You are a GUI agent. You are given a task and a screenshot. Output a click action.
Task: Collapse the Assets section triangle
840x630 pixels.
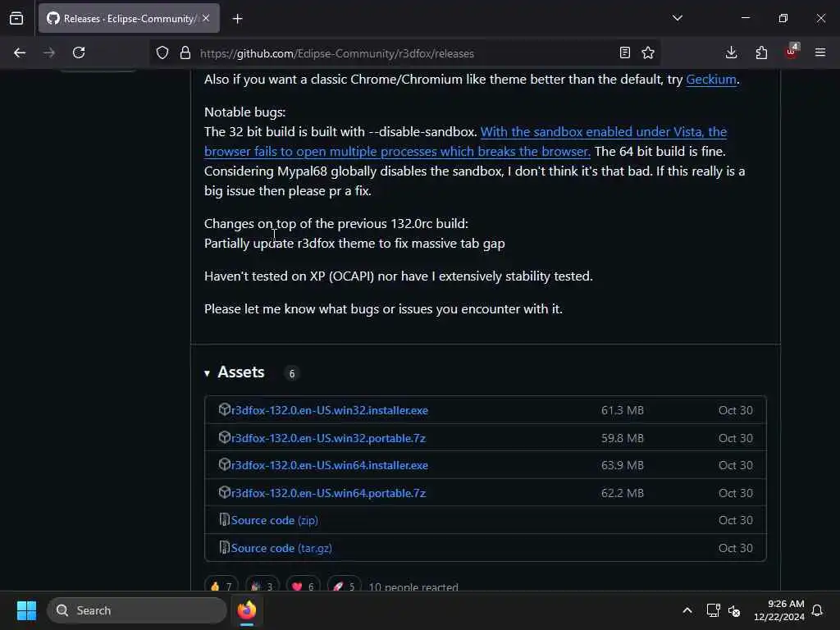point(208,373)
